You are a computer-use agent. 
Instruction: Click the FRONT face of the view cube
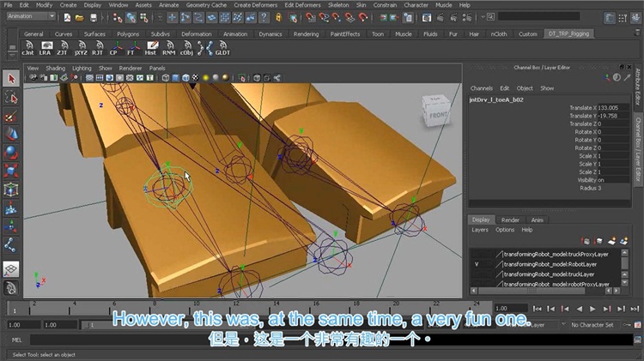[437, 112]
